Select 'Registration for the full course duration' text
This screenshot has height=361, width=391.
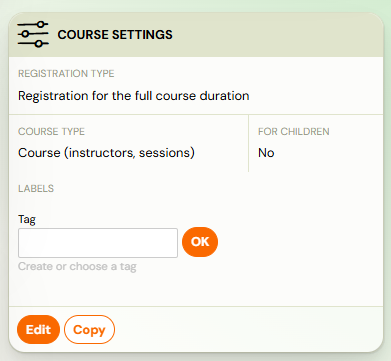[x=134, y=96]
